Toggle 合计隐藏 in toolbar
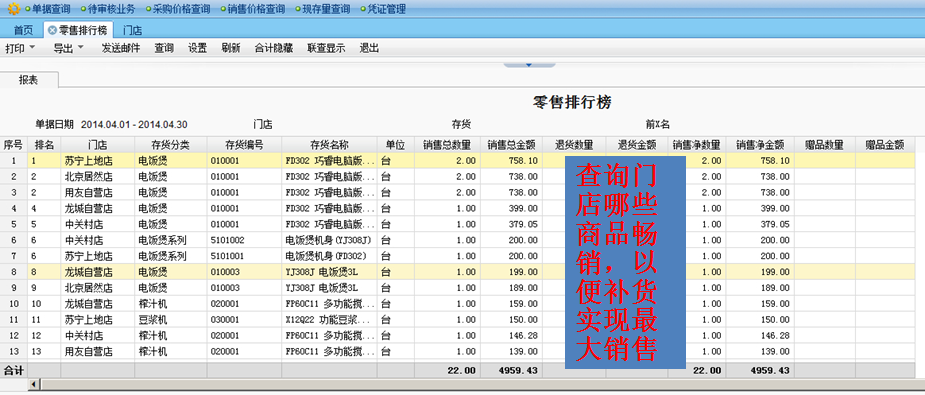 274,48
